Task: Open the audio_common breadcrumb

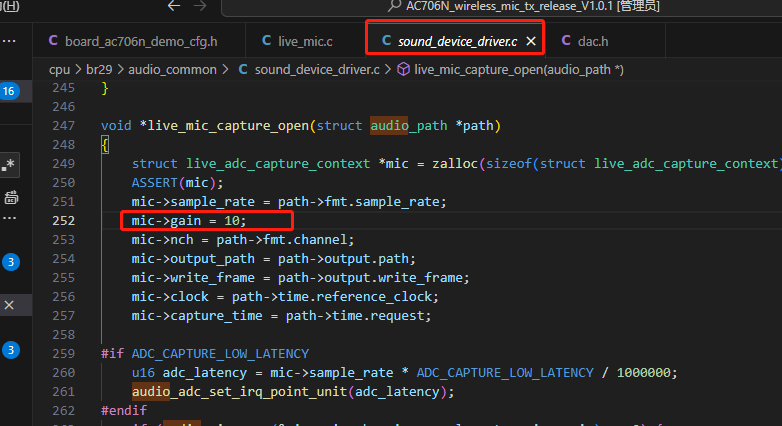Action: (173, 69)
